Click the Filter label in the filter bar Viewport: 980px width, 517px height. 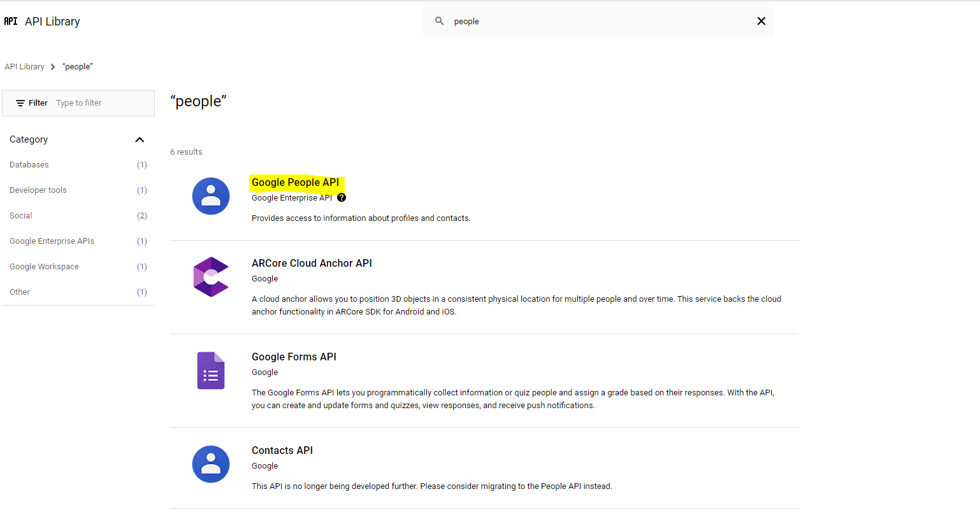pos(38,103)
